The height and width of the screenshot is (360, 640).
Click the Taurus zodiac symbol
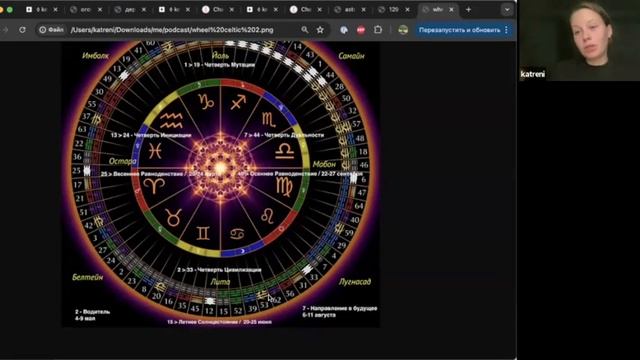click(173, 217)
